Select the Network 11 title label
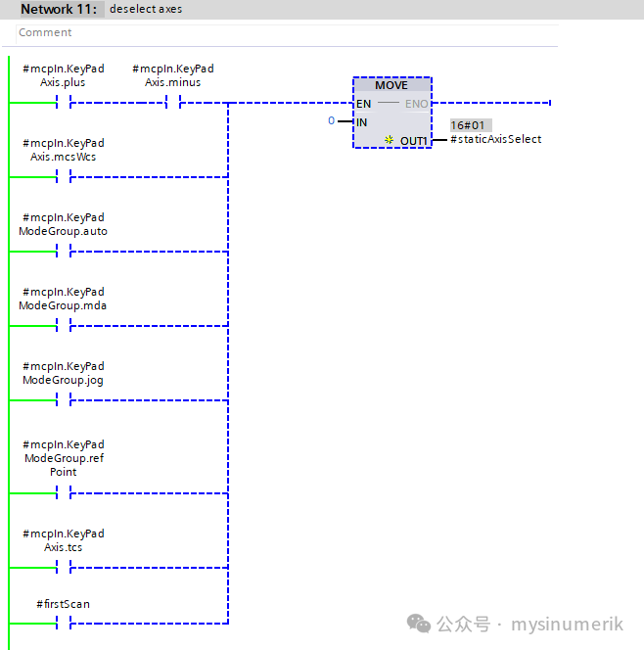644x650 pixels. click(59, 9)
